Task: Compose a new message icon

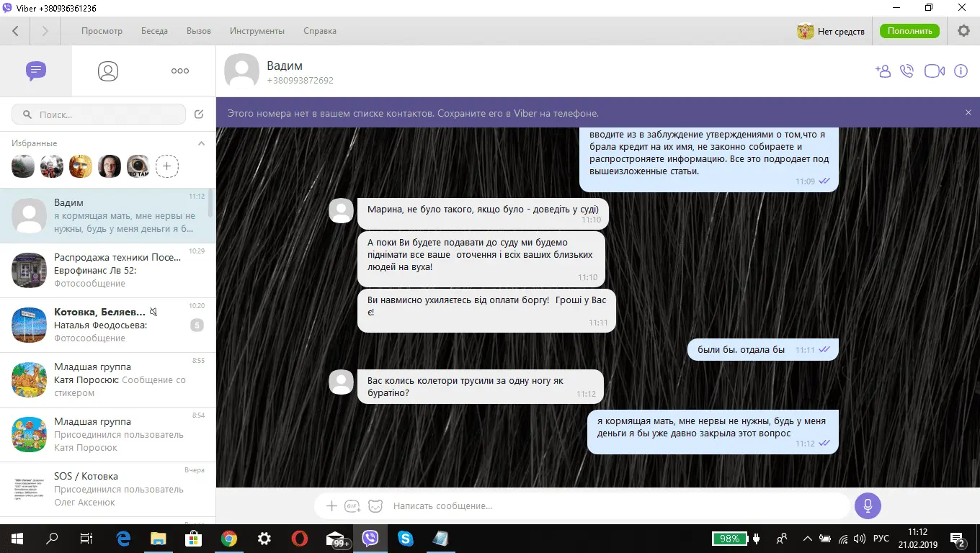Action: click(x=200, y=114)
